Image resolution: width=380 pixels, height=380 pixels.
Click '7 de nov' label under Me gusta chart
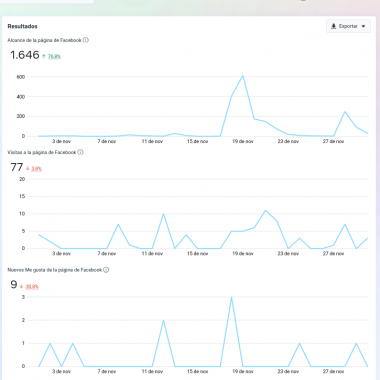[107, 371]
